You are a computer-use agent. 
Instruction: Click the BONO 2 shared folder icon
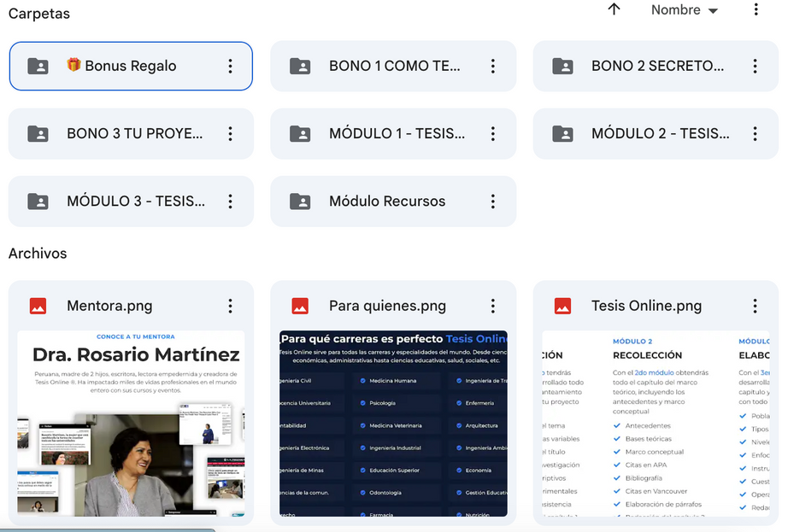click(562, 67)
